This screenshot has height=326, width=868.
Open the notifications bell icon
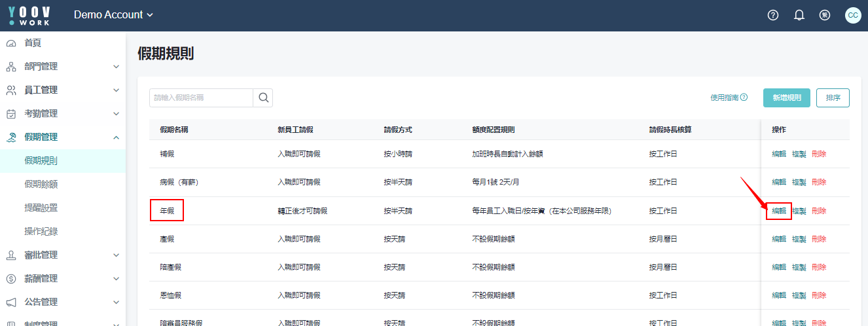(x=799, y=15)
